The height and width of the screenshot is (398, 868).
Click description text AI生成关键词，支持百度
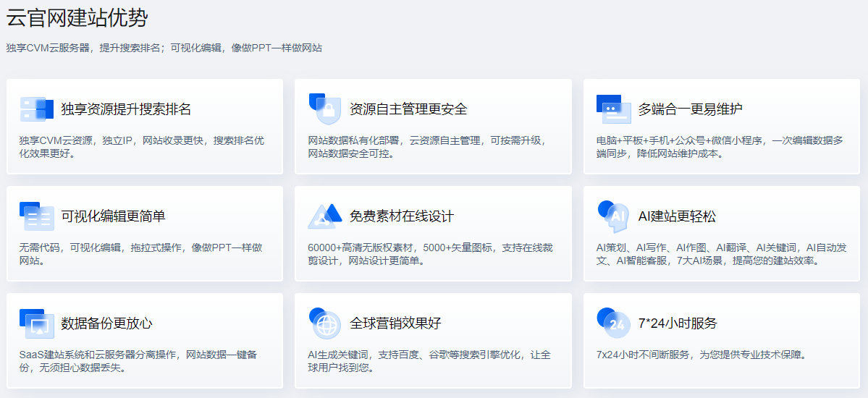[429, 361]
